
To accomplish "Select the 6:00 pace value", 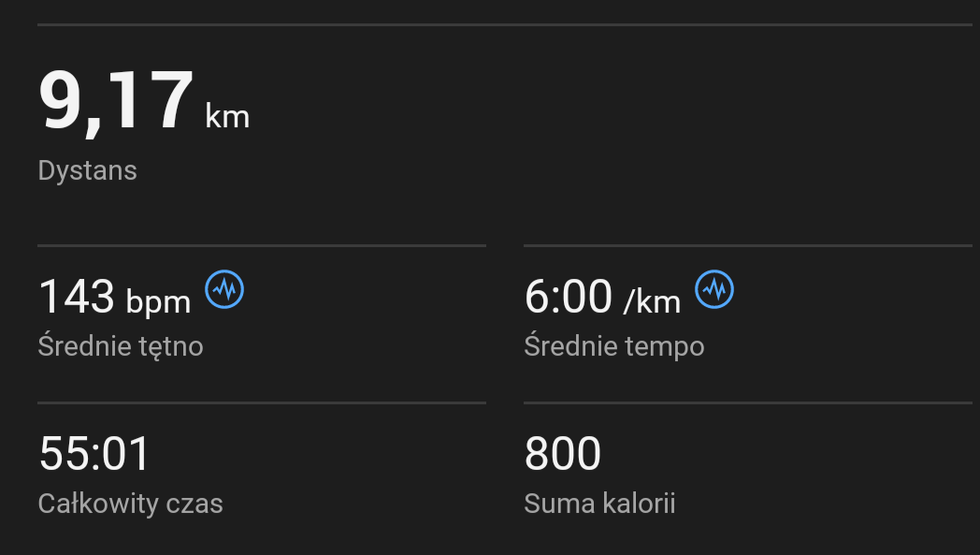I will [x=569, y=297].
